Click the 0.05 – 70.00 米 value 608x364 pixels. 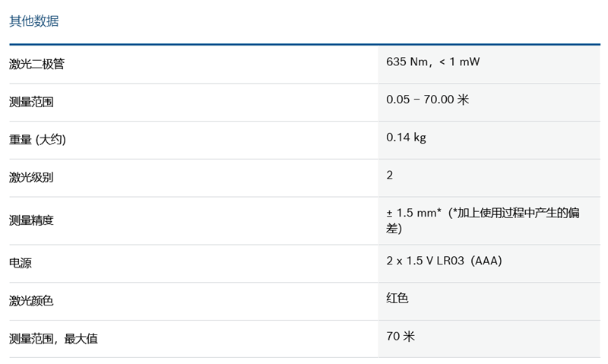(x=427, y=100)
